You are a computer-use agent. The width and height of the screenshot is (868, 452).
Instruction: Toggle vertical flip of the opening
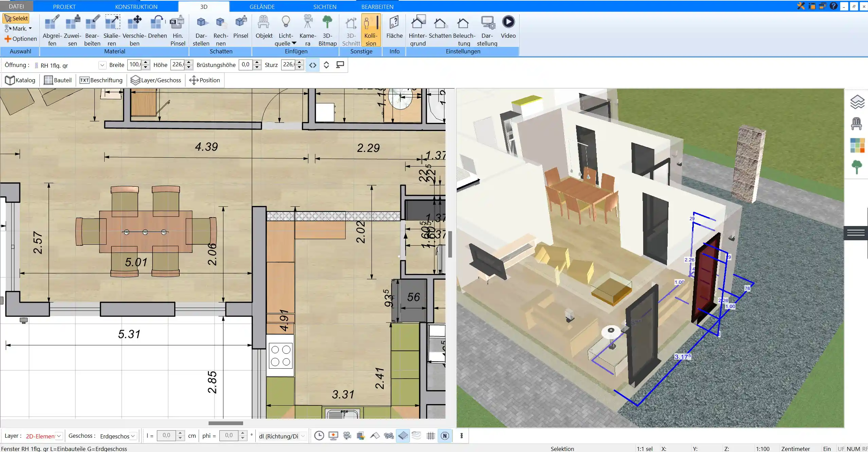coord(326,65)
